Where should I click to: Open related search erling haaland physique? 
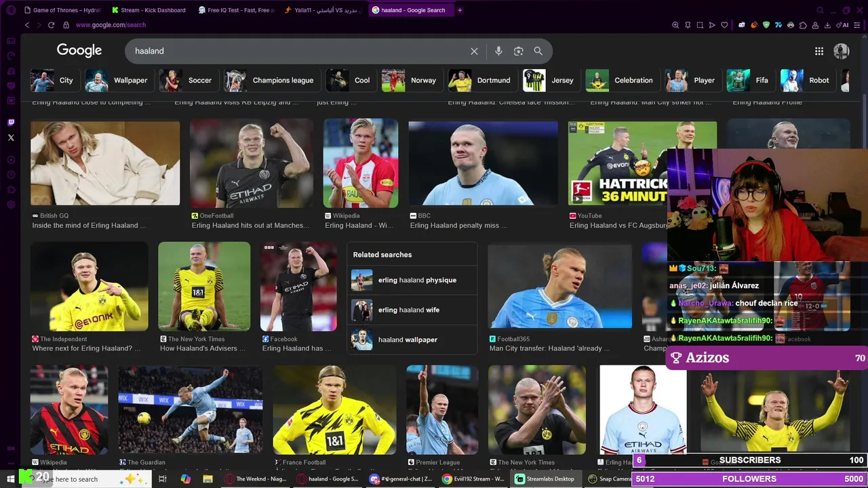412,280
